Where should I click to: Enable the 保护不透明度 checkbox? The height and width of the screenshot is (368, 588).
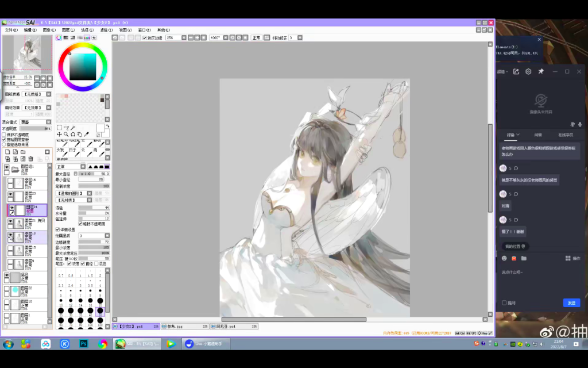(x=4, y=135)
